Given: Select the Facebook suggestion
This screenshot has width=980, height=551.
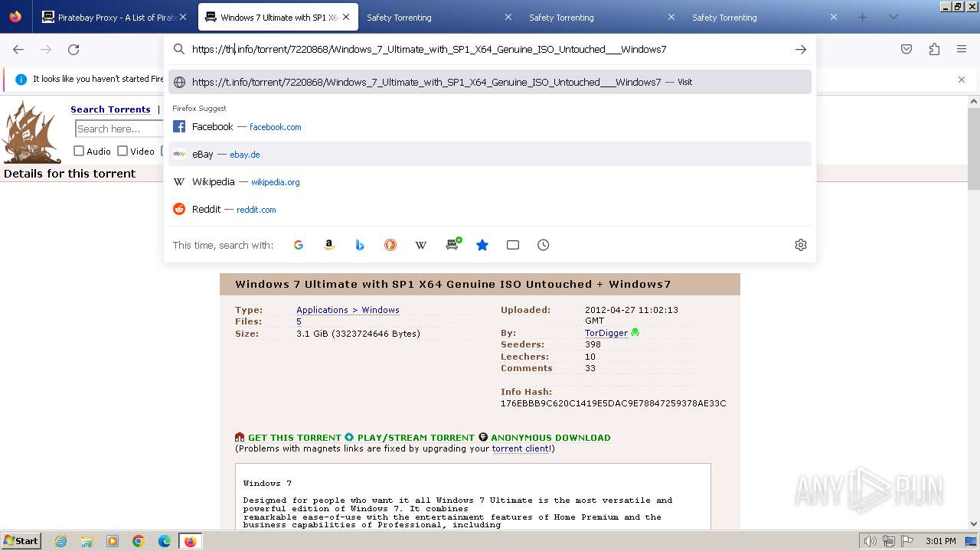Looking at the screenshot, I should (490, 126).
